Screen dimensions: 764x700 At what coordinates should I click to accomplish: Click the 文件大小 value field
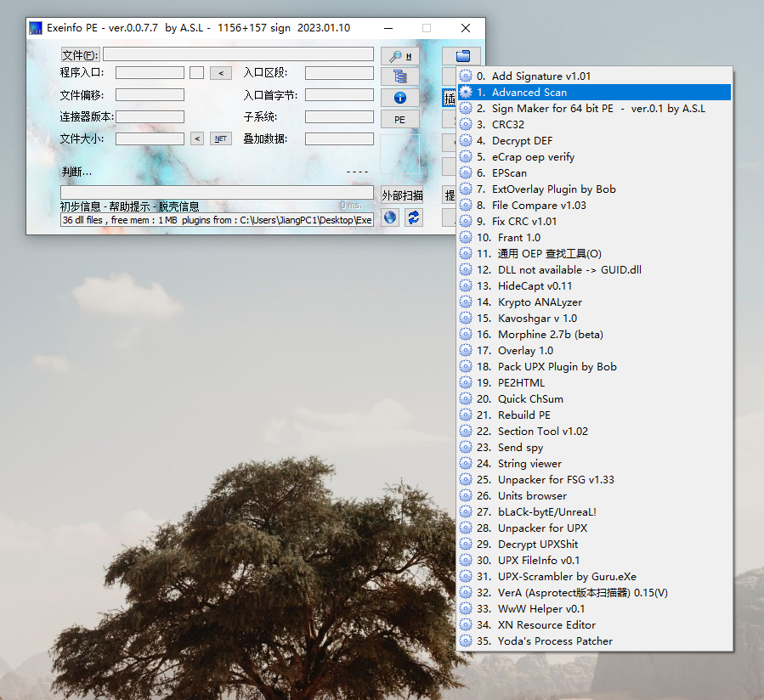pyautogui.click(x=150, y=138)
